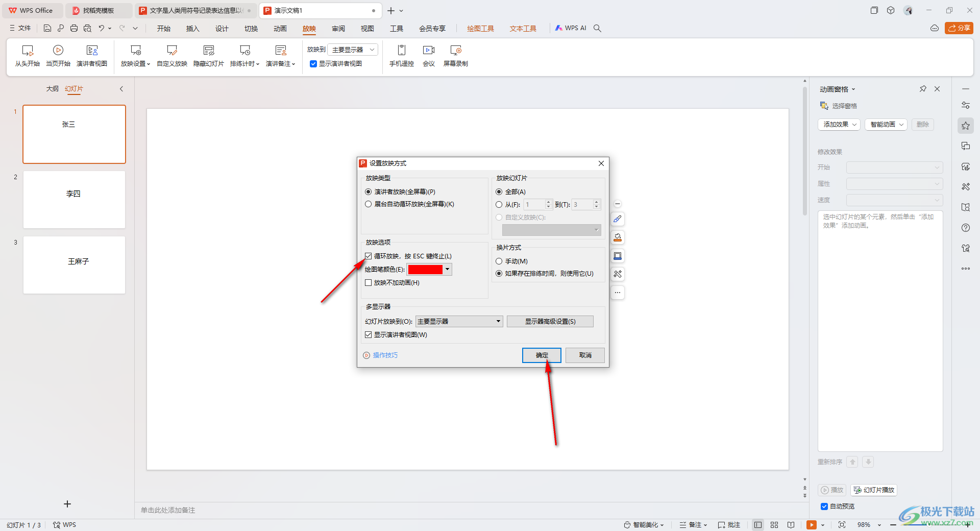Open the 设计 ribbon tab
980x531 pixels.
(x=222, y=29)
